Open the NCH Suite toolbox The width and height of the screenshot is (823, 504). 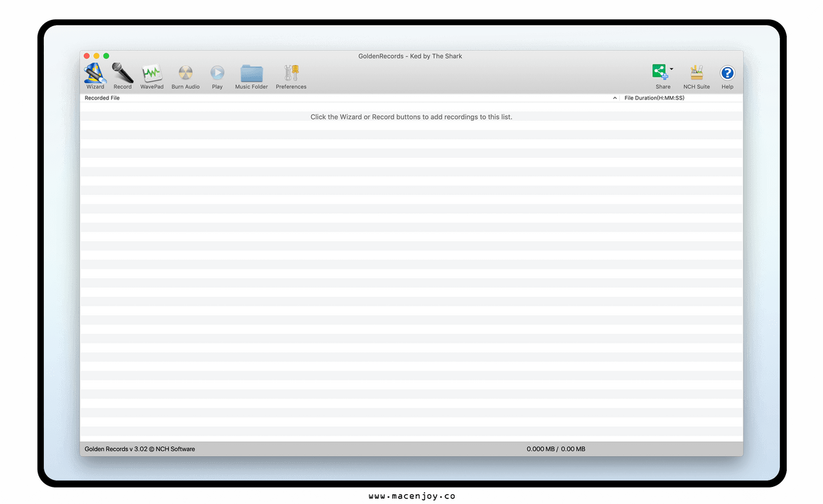697,75
